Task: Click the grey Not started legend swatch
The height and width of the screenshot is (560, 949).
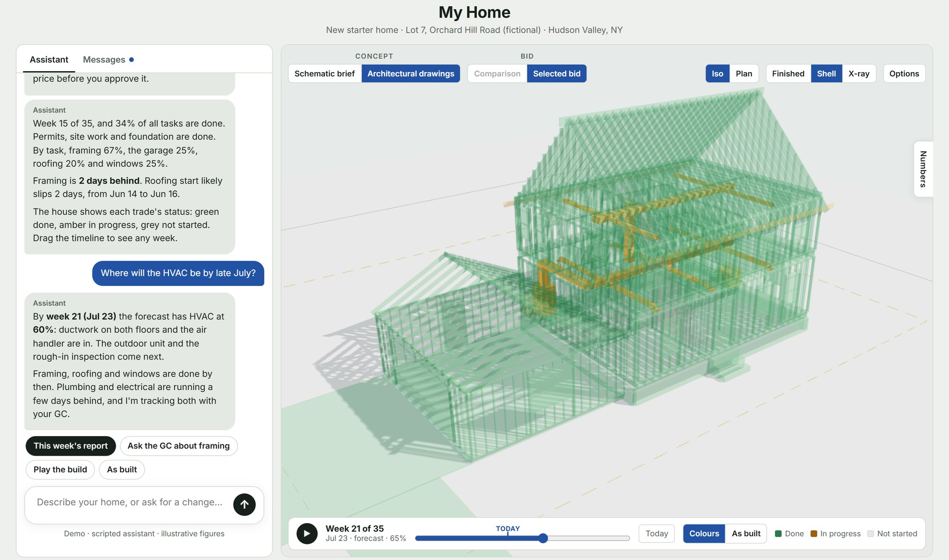Action: (870, 533)
